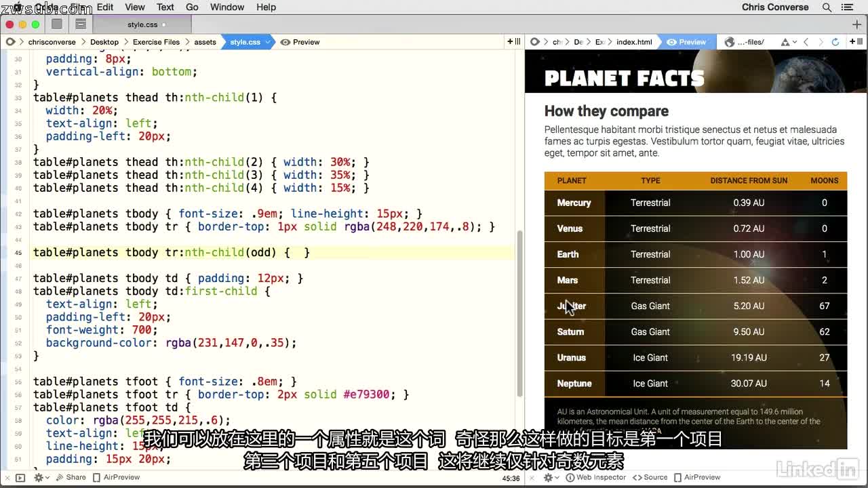Click the play button icon in the status bar
The image size is (868, 488).
coord(20,477)
